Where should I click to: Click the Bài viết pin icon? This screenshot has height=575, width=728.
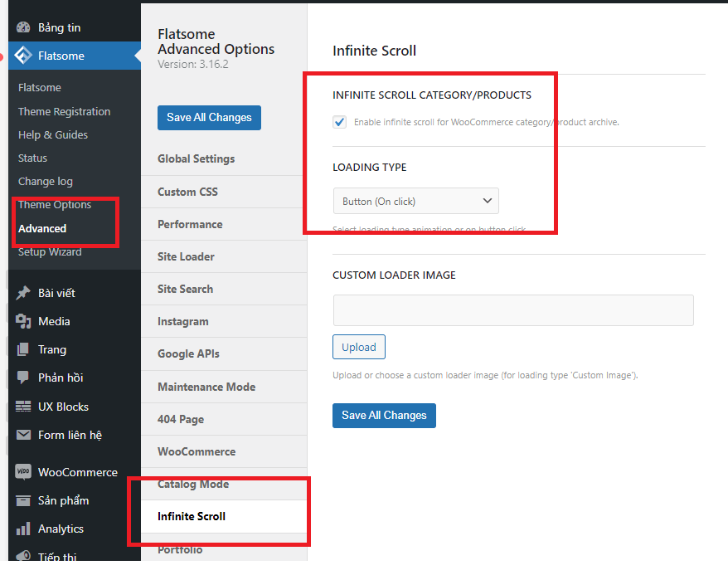[23, 293]
